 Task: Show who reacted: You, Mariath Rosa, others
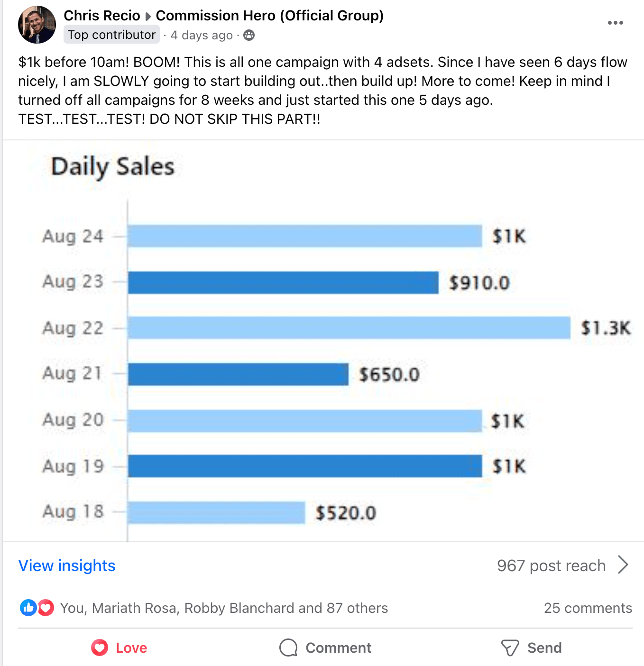click(224, 608)
